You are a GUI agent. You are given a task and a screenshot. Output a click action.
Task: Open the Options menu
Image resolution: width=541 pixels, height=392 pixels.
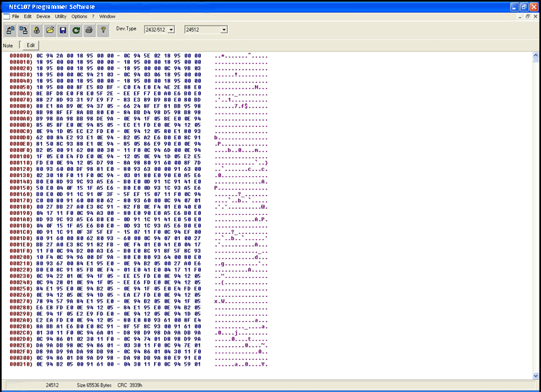point(79,16)
